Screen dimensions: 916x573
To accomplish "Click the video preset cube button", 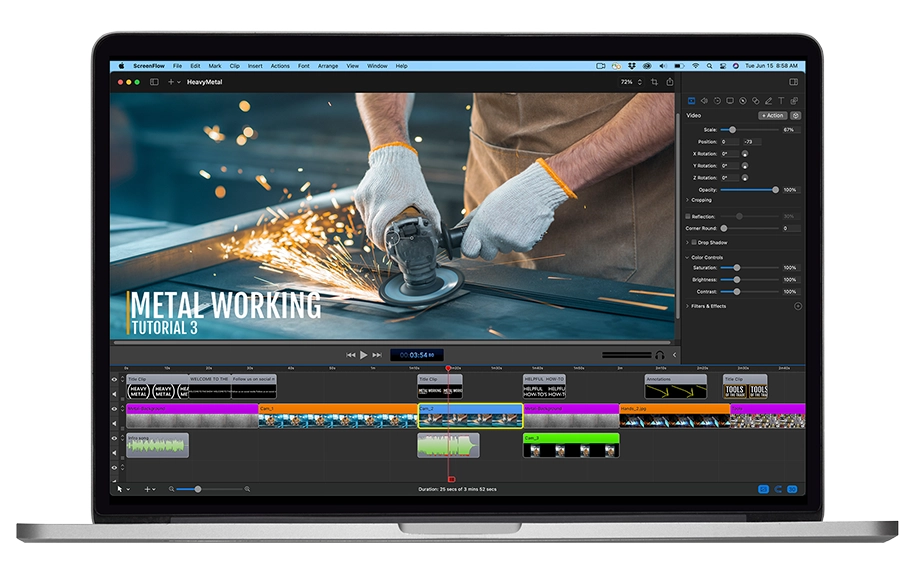I will click(796, 116).
